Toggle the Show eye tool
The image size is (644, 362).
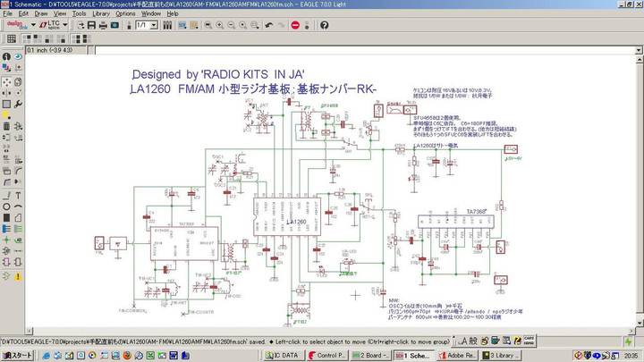[19, 57]
